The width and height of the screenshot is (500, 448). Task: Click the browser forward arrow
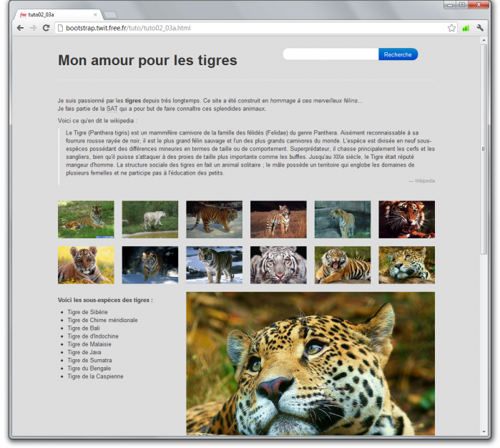coord(33,28)
